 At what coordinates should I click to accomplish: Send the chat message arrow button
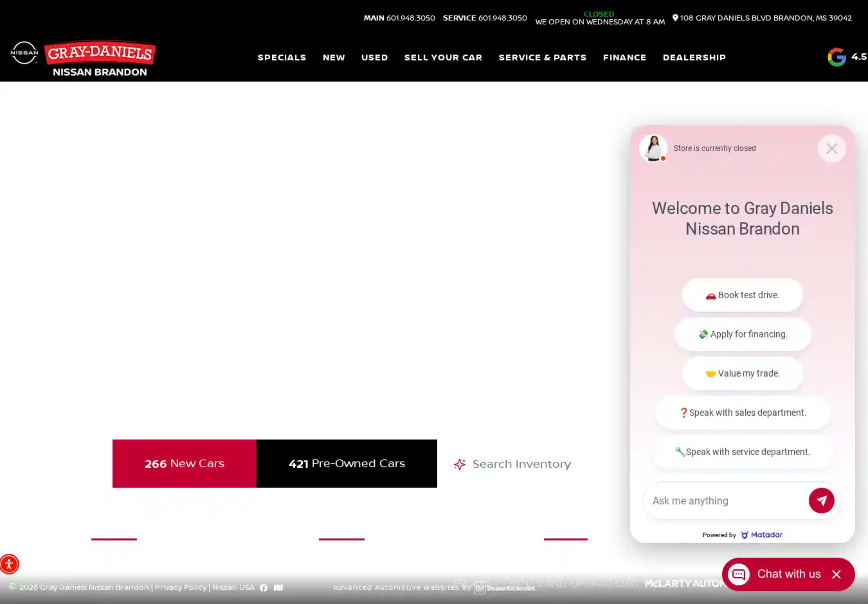tap(821, 501)
